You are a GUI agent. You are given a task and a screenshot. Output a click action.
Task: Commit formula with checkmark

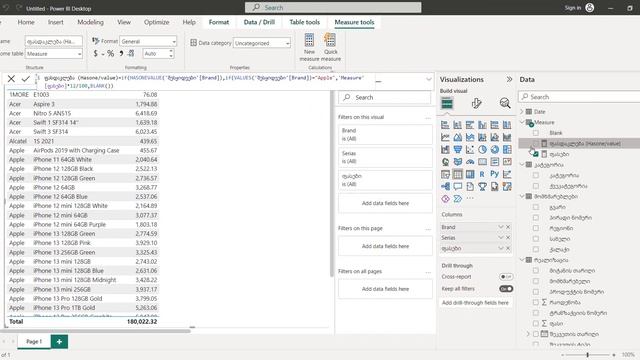26,79
